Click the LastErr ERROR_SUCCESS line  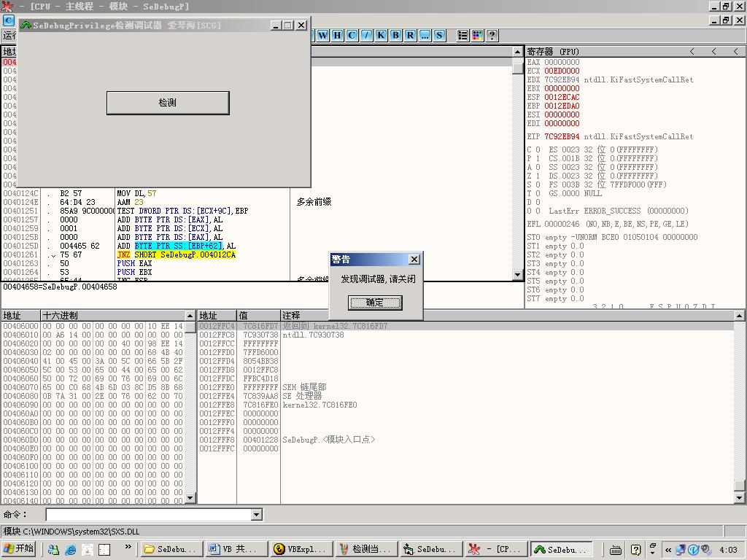[x=618, y=211]
